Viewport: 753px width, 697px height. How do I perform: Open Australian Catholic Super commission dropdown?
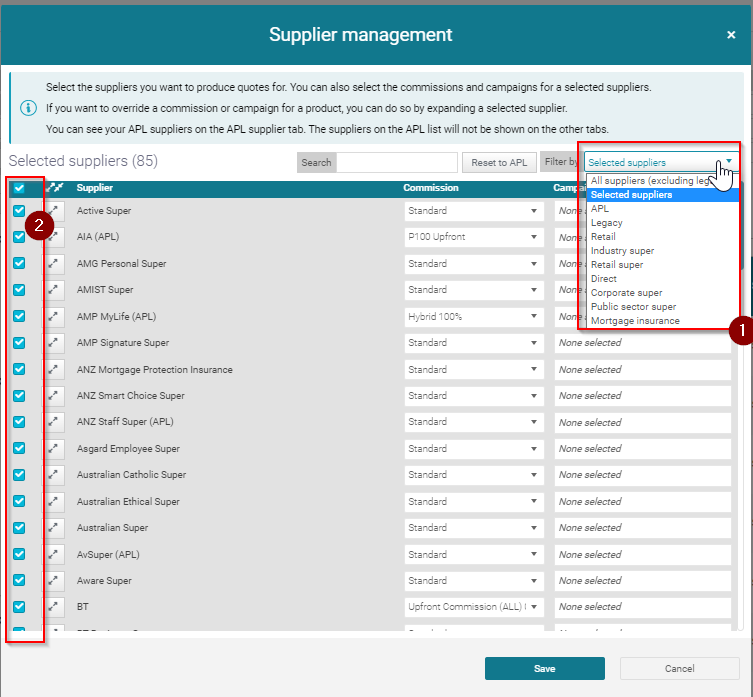pos(474,475)
